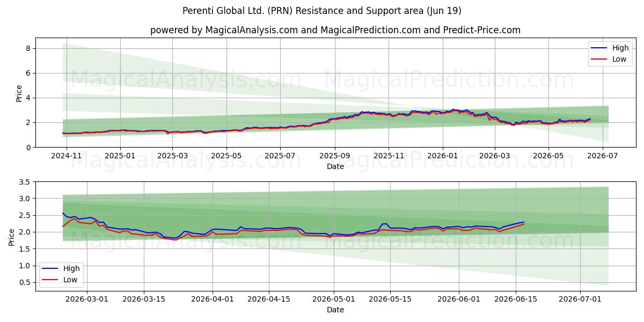Click the top chart 'Date' axis label
Screen dimensions: 644x322
335,167
